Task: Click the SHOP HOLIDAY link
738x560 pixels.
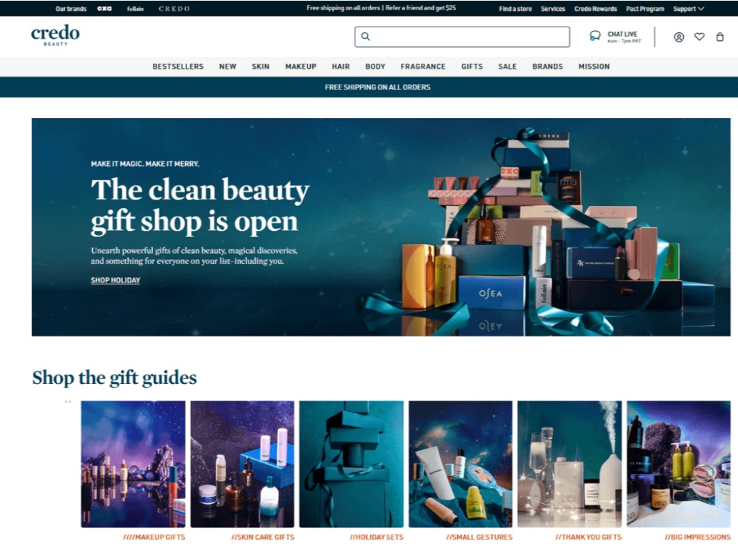Action: (115, 280)
